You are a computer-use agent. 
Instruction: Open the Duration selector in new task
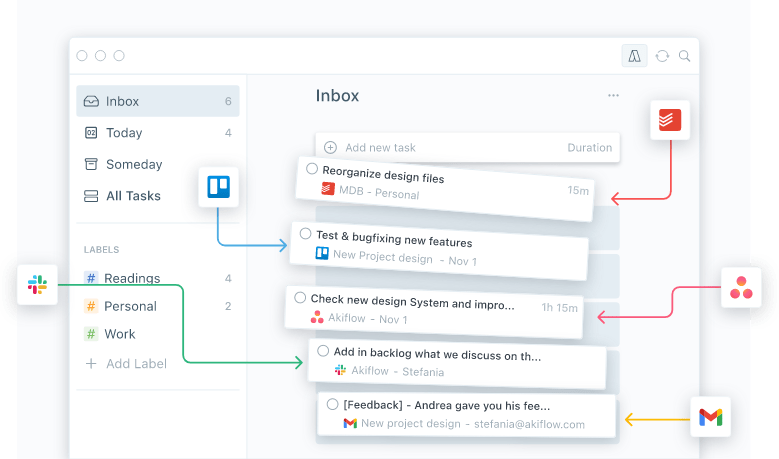(x=589, y=148)
